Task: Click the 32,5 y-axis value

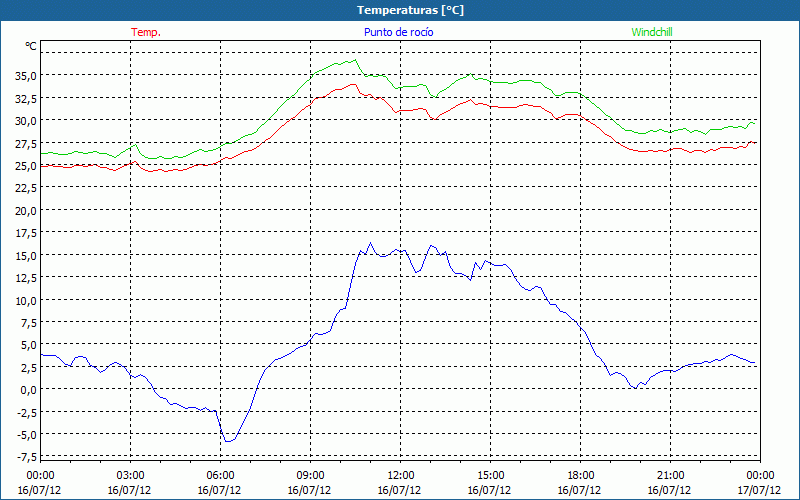Action: [x=27, y=98]
